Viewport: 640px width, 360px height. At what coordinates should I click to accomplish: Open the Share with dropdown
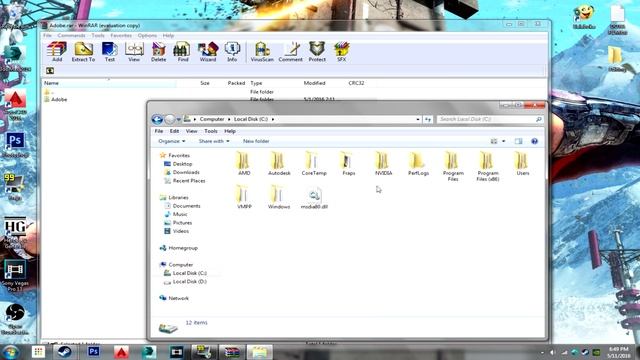(x=214, y=141)
